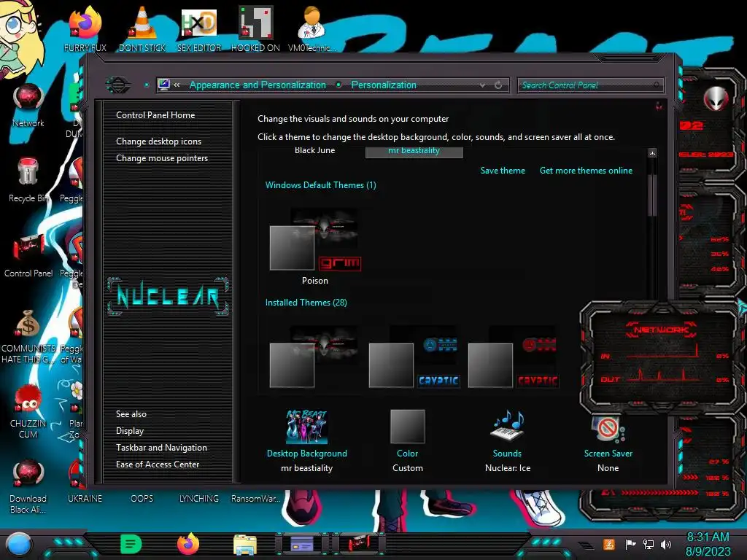Screen dimensions: 747x560
Task: Open Action Center flag tray icon
Action: click(x=630, y=544)
